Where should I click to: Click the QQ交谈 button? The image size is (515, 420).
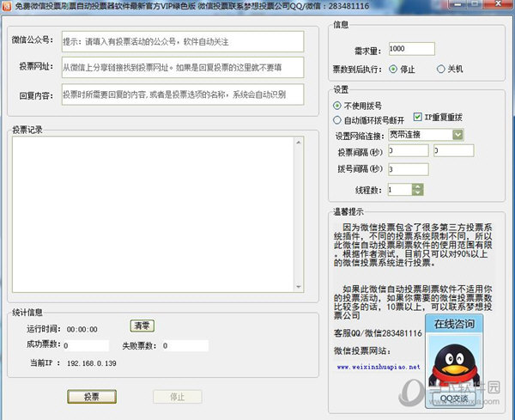point(453,399)
